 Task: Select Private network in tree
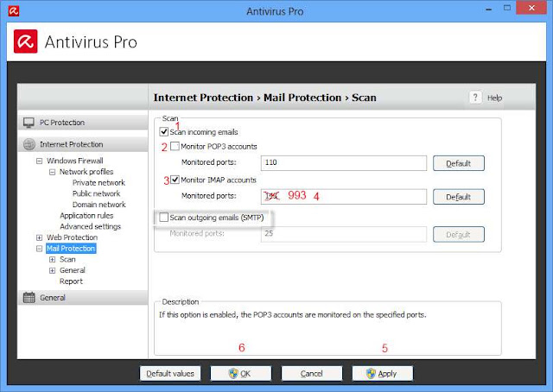99,182
